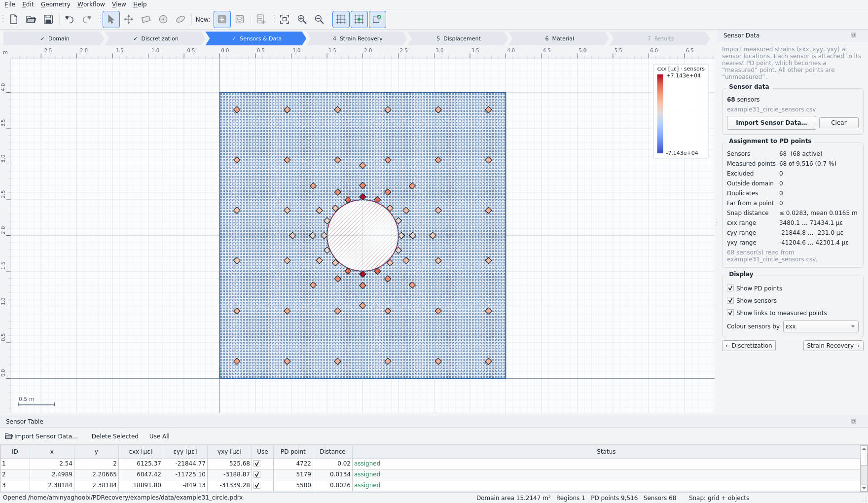
Task: Click Use All in Sensor Table
Action: pos(159,436)
